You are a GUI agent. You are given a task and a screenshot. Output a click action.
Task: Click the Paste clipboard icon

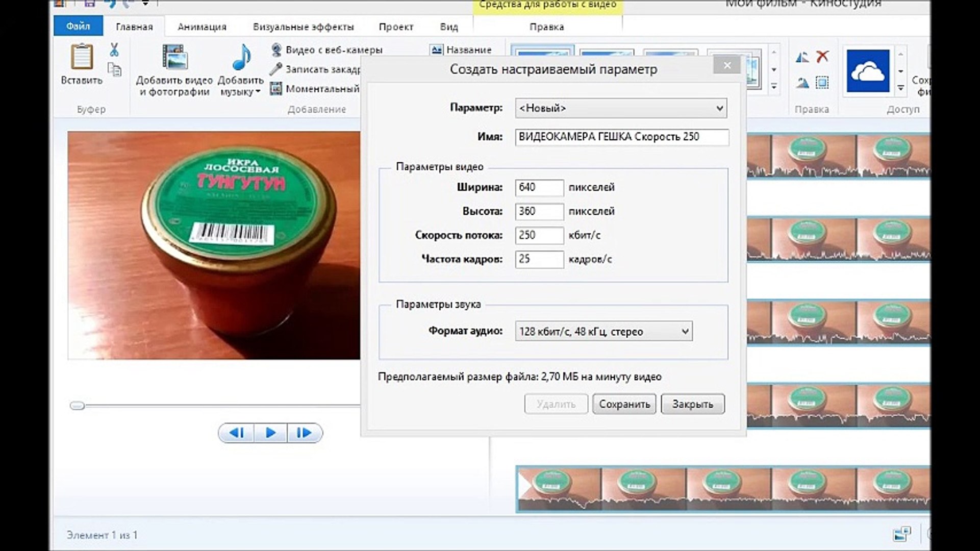(82, 57)
